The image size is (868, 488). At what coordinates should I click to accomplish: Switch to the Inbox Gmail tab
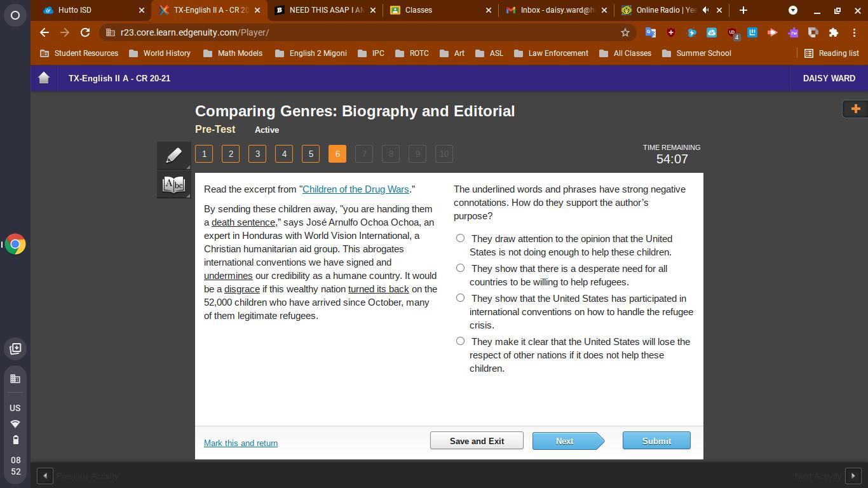(x=555, y=10)
